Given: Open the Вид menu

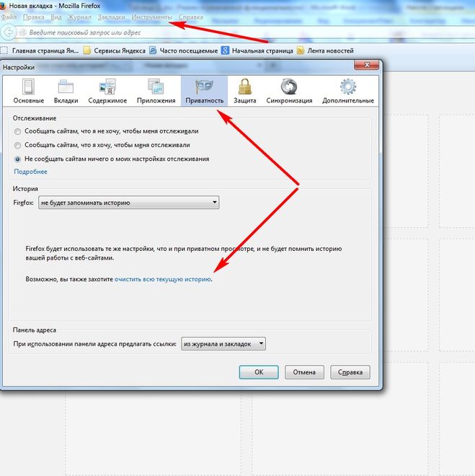Looking at the screenshot, I should [56, 17].
